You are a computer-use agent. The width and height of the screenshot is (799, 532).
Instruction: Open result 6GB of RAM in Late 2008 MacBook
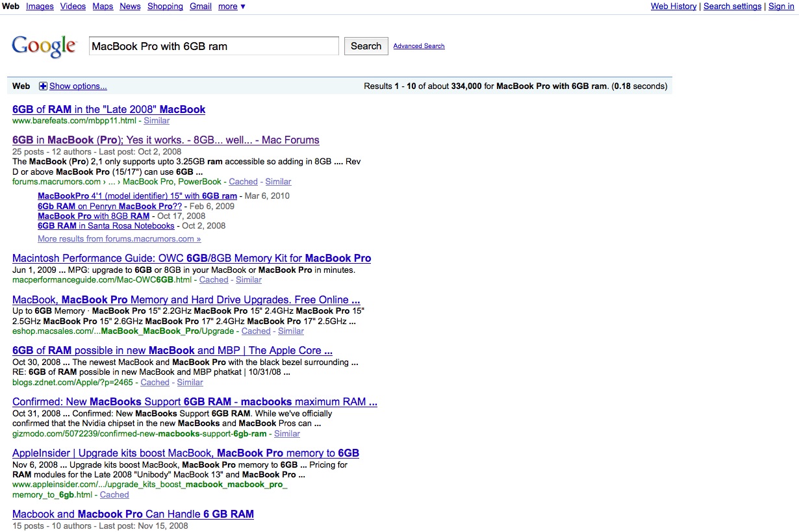[108, 110]
